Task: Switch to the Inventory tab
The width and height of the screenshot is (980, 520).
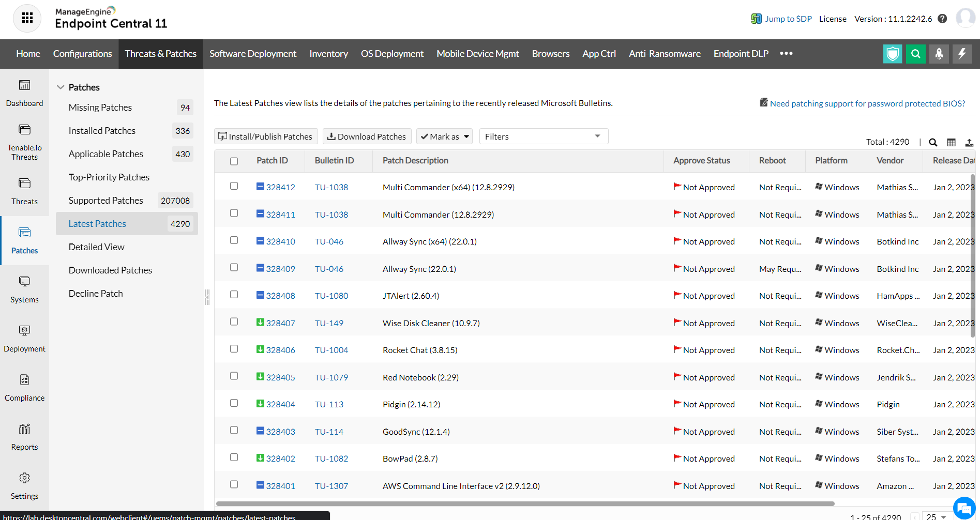Action: (x=328, y=54)
